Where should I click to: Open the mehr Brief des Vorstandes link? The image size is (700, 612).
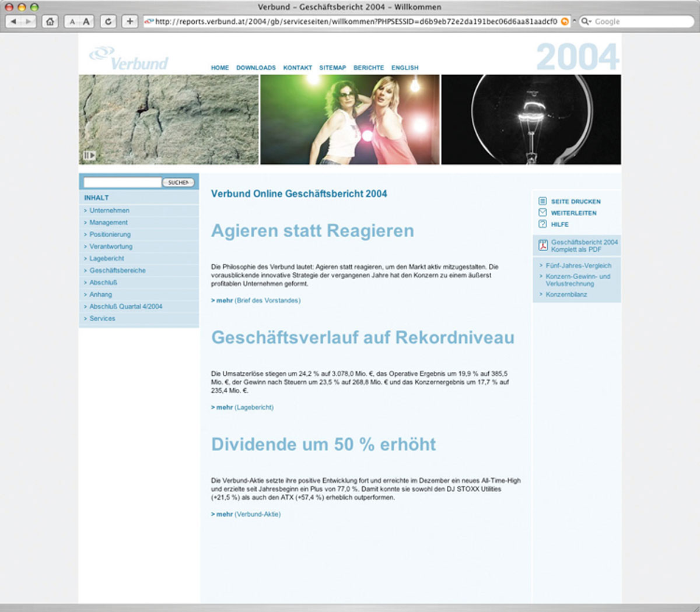[256, 301]
